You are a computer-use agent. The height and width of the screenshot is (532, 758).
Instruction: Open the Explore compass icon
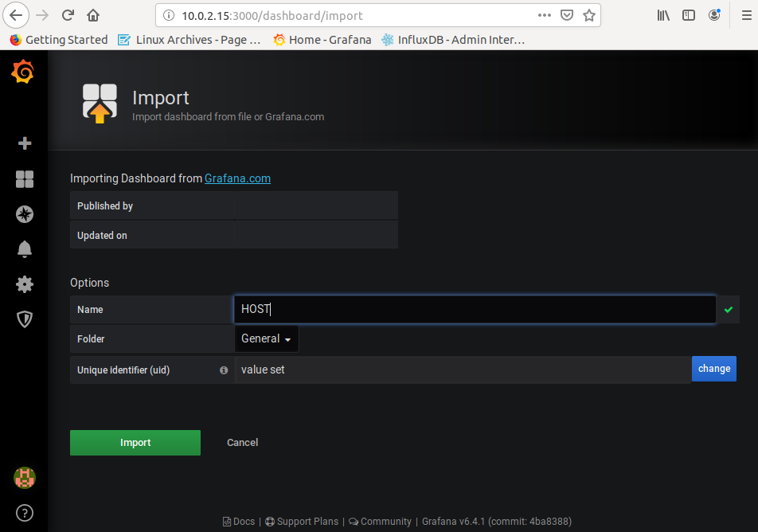(x=25, y=213)
